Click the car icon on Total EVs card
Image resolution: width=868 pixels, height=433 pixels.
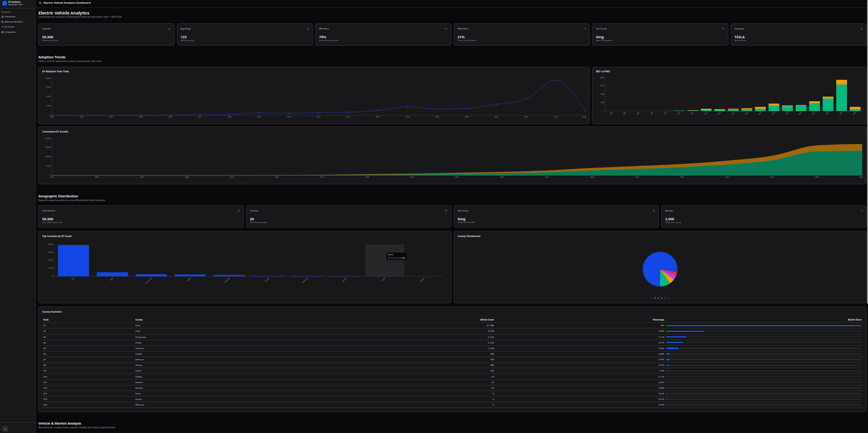click(169, 28)
